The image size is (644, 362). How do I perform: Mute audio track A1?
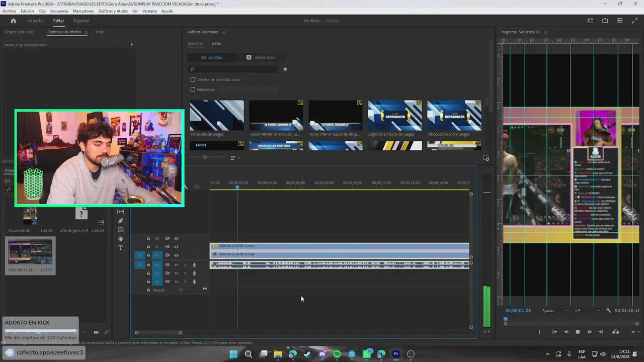click(x=176, y=265)
